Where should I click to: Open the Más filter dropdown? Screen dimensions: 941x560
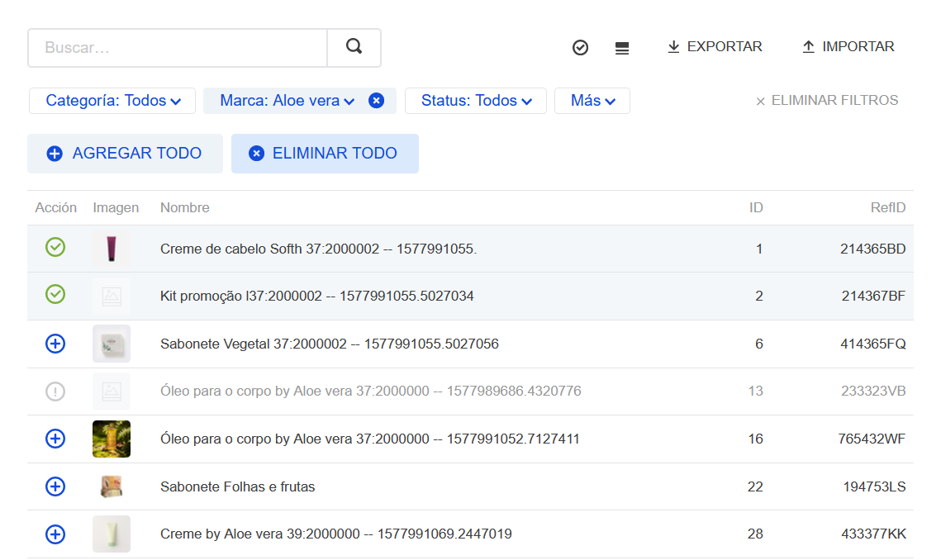click(592, 100)
